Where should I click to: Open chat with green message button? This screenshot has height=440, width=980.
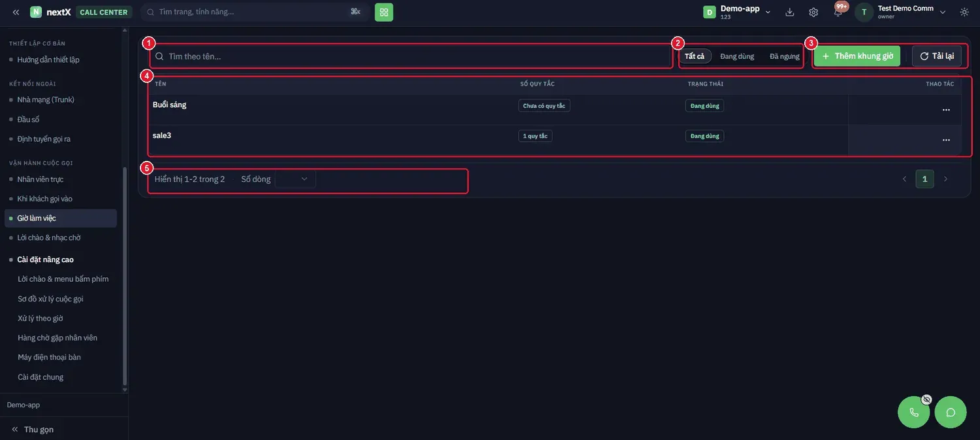[x=951, y=413]
